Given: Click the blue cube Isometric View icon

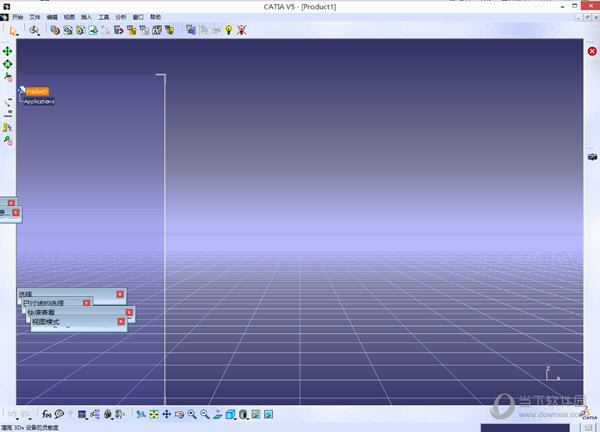Looking at the screenshot, I should [230, 414].
